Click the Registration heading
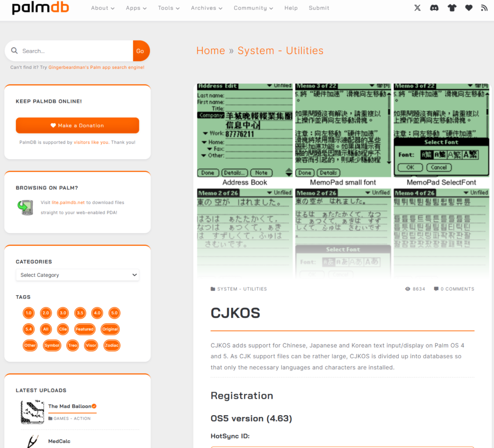 pyautogui.click(x=242, y=395)
